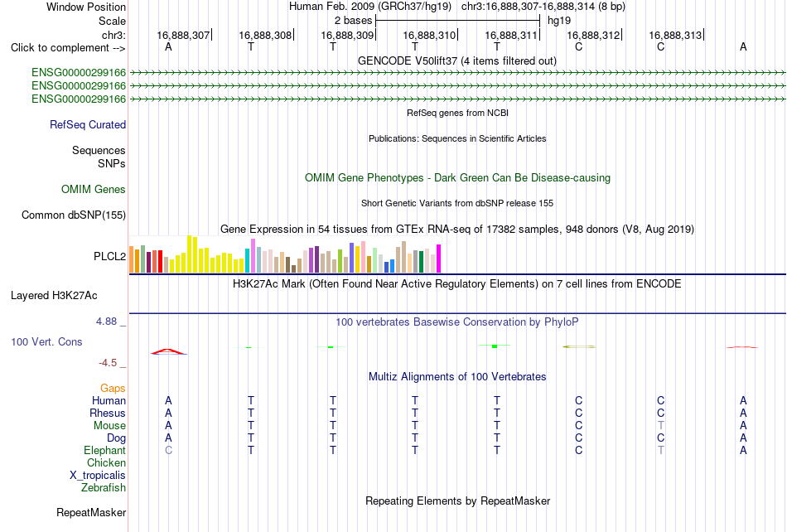
Task: Click the 'Repeating Elements by RepeatMasker' title
Action: (458, 501)
